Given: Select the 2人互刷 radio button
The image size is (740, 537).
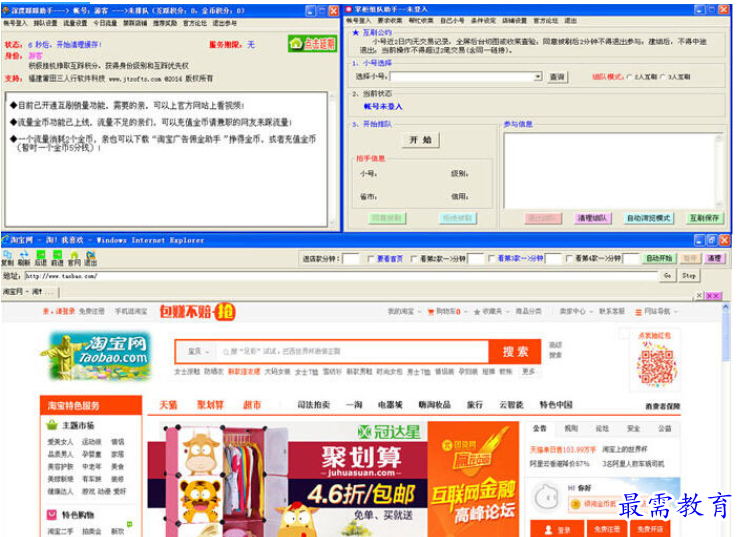Looking at the screenshot, I should point(630,76).
